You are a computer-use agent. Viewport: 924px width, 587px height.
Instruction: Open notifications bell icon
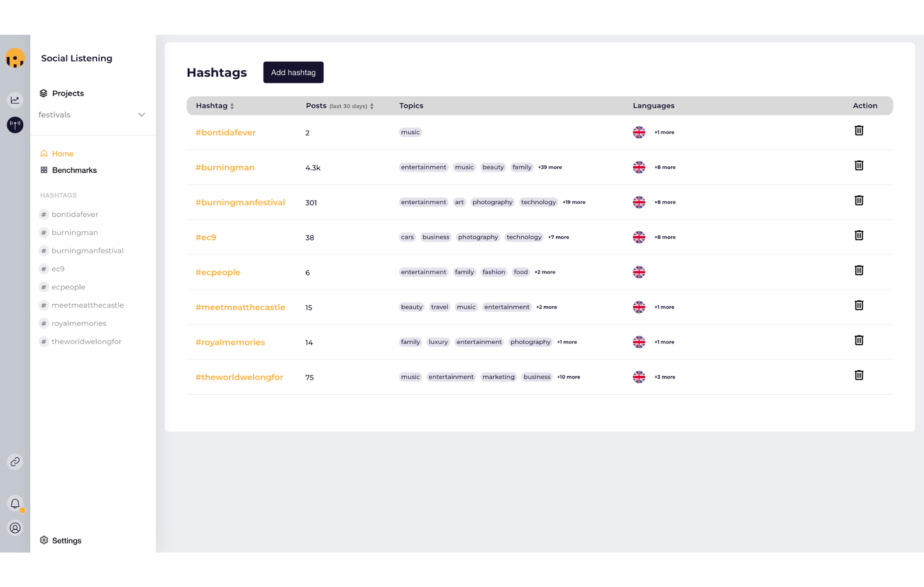(15, 503)
